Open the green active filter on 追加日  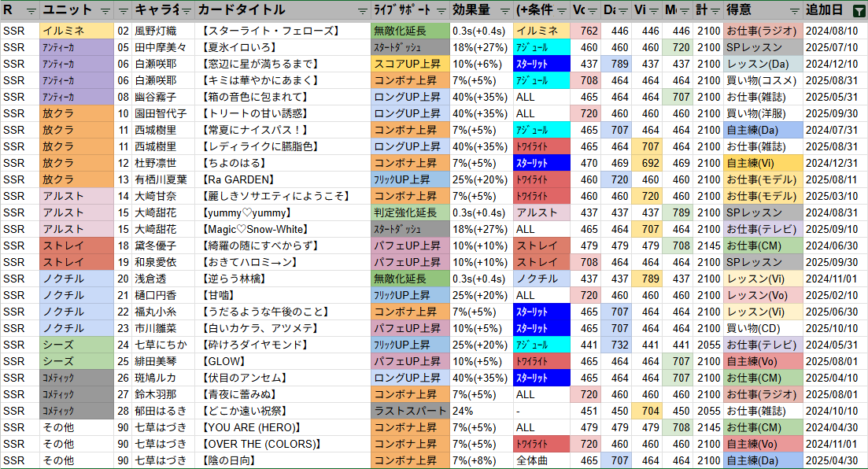pos(859,11)
